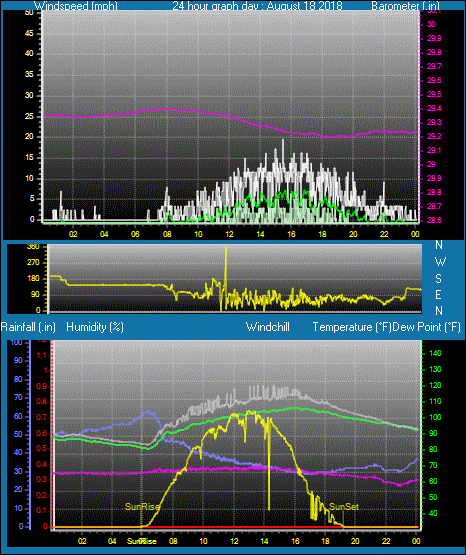This screenshot has height=555, width=466.
Task: Click the 0.5 rainfall scale value
Action: tap(42, 448)
